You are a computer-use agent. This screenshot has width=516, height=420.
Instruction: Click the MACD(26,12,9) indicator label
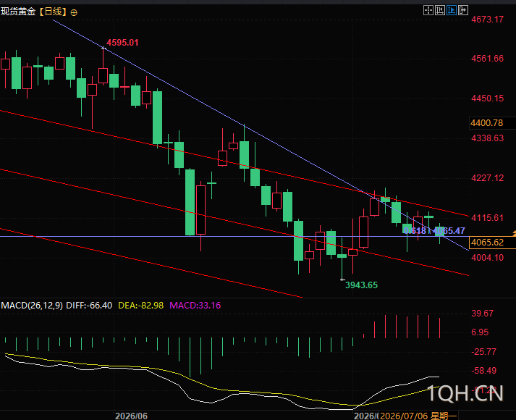point(32,306)
